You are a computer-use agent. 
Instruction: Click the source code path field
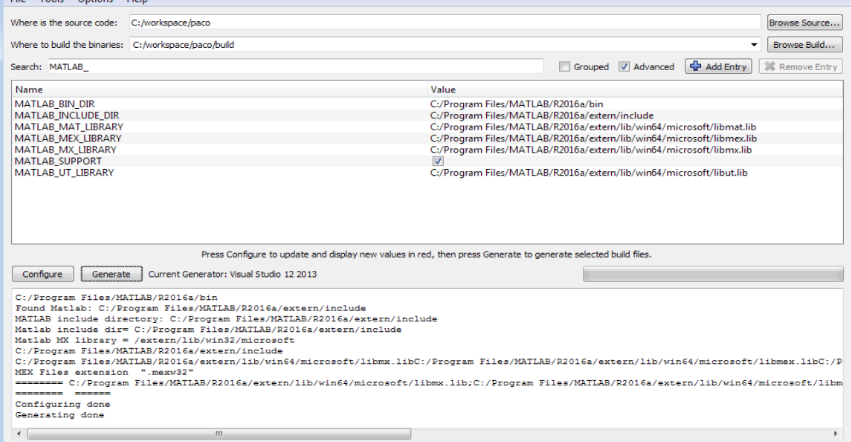444,22
